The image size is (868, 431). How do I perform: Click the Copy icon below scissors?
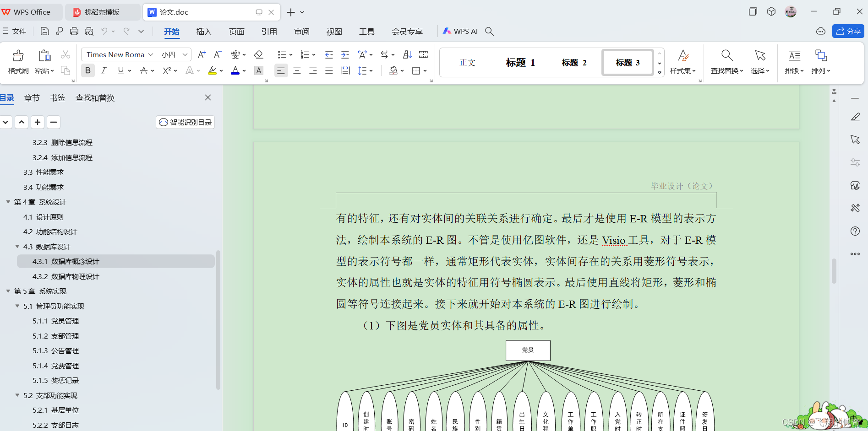(x=66, y=70)
